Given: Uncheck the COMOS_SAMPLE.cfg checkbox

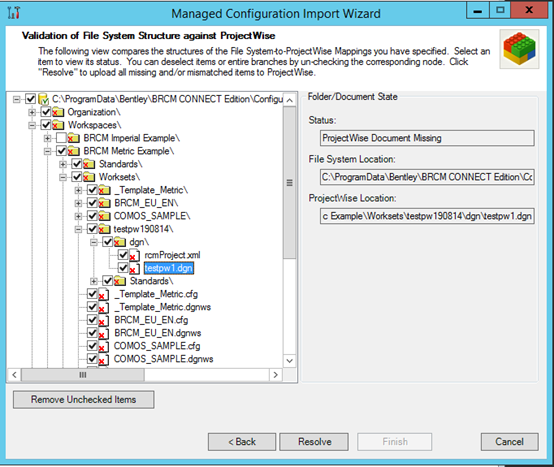Looking at the screenshot, I should pos(93,346).
